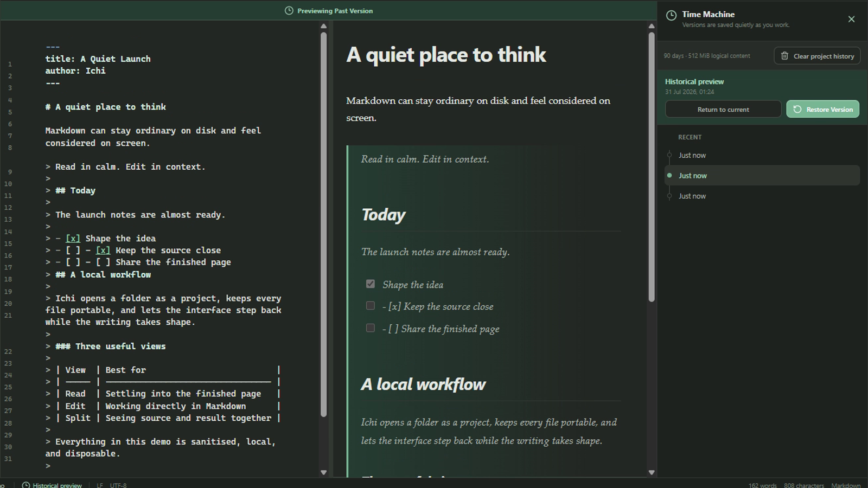The width and height of the screenshot is (868, 488).
Task: Click the Historical preview heading in Time Machine panel
Action: pyautogui.click(x=694, y=82)
